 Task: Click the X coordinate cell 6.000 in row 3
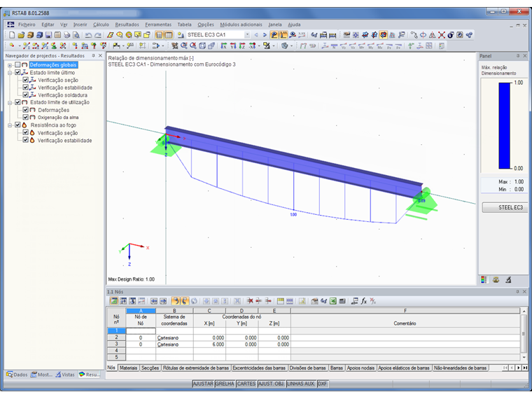point(209,344)
